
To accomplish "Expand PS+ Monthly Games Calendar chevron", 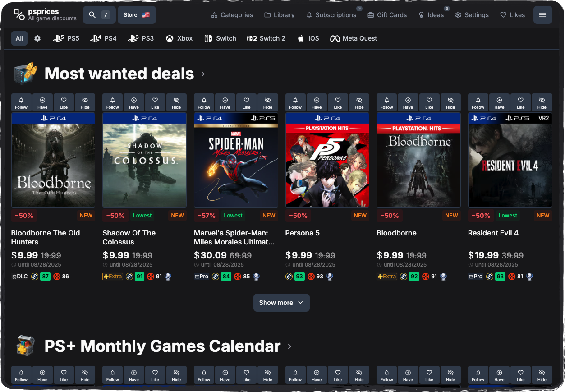I will 289,346.
